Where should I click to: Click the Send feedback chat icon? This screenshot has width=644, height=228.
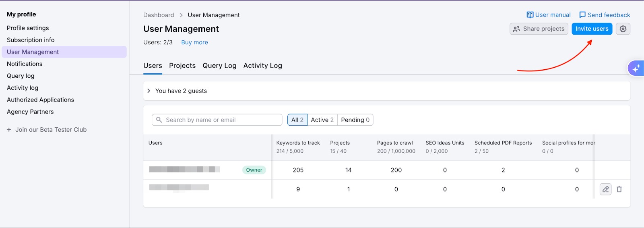[x=582, y=15]
